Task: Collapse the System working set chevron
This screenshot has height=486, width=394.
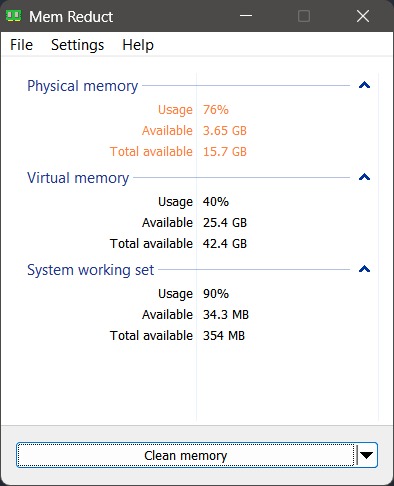Action: (x=364, y=269)
